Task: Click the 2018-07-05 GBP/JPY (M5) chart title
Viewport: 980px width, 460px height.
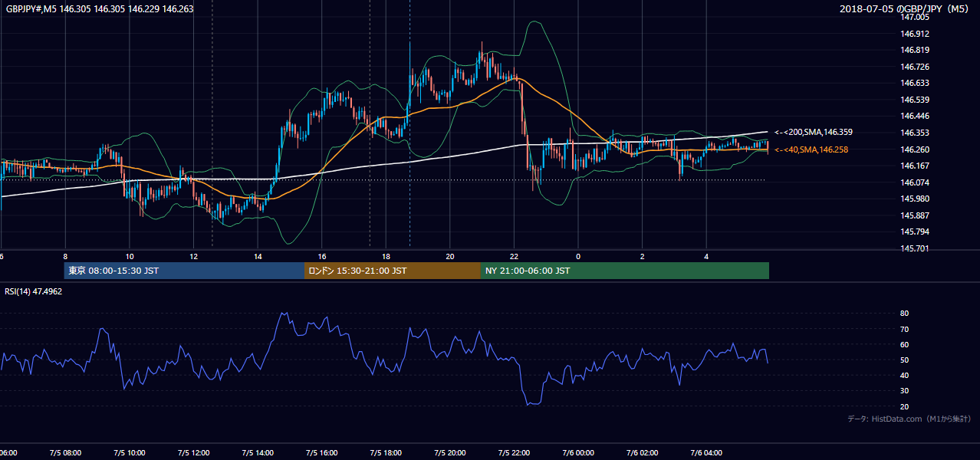Action: coord(906,8)
